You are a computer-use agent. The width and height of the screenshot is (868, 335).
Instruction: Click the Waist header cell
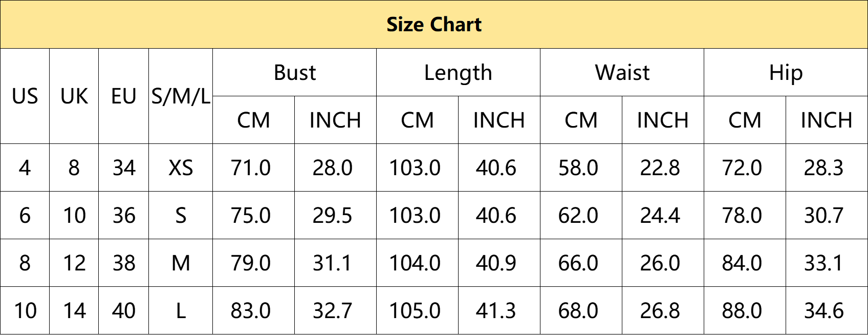pyautogui.click(x=622, y=73)
